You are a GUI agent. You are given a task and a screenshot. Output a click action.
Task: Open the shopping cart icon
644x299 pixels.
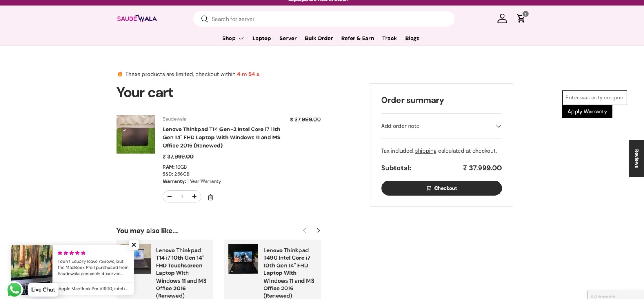click(521, 19)
